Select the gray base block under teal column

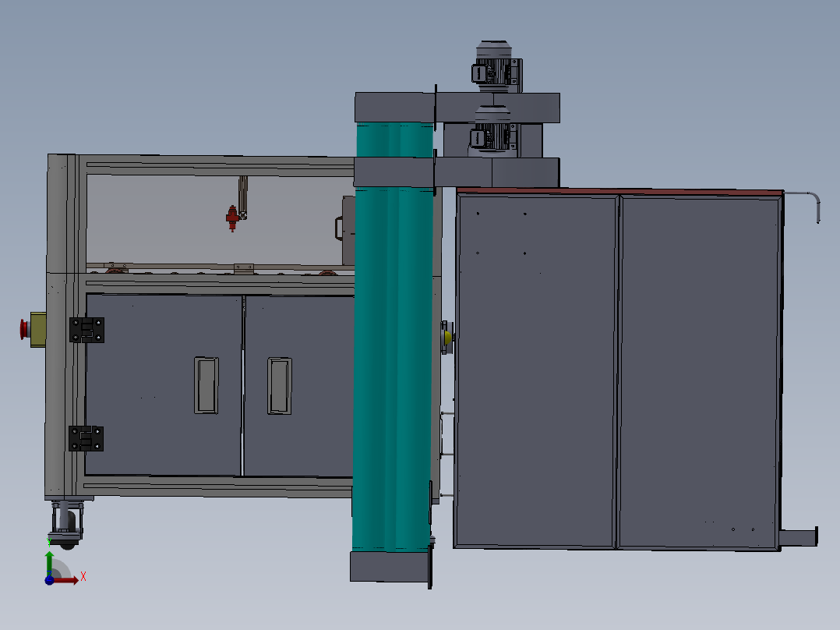pyautogui.click(x=390, y=567)
